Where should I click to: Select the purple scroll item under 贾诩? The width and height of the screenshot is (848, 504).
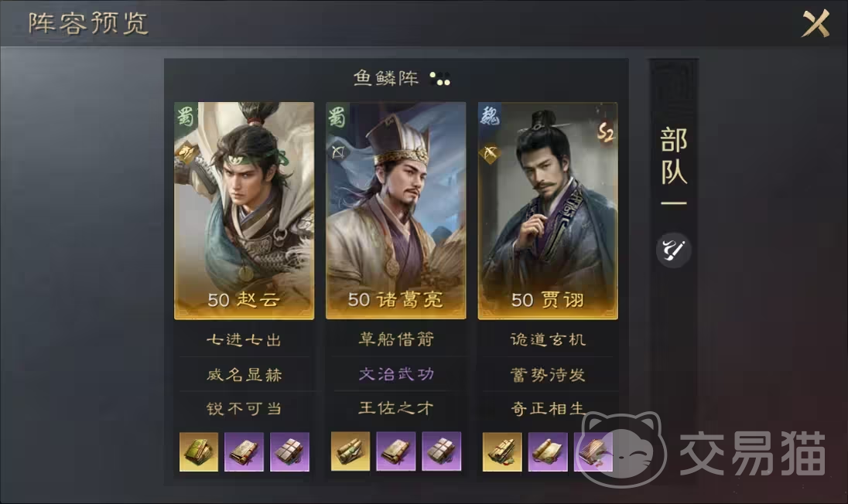coord(548,451)
